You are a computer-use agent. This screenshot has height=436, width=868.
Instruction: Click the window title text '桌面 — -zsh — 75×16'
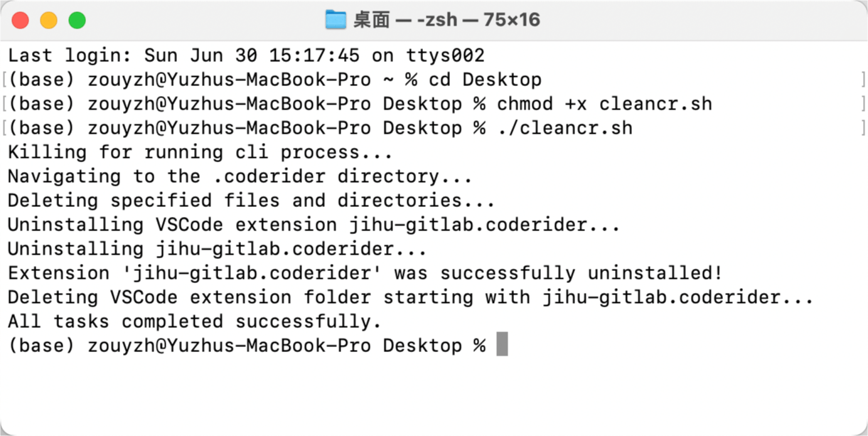coord(446,20)
